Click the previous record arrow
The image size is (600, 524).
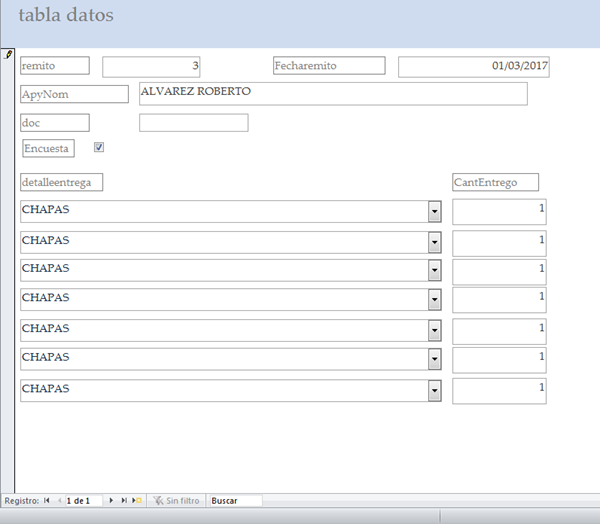tap(58, 500)
